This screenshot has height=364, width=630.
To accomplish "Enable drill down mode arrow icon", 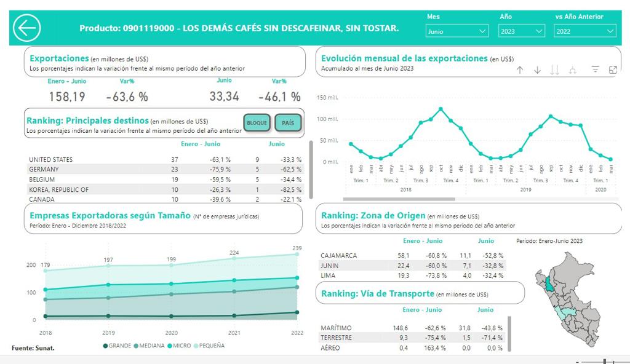I will click(537, 70).
